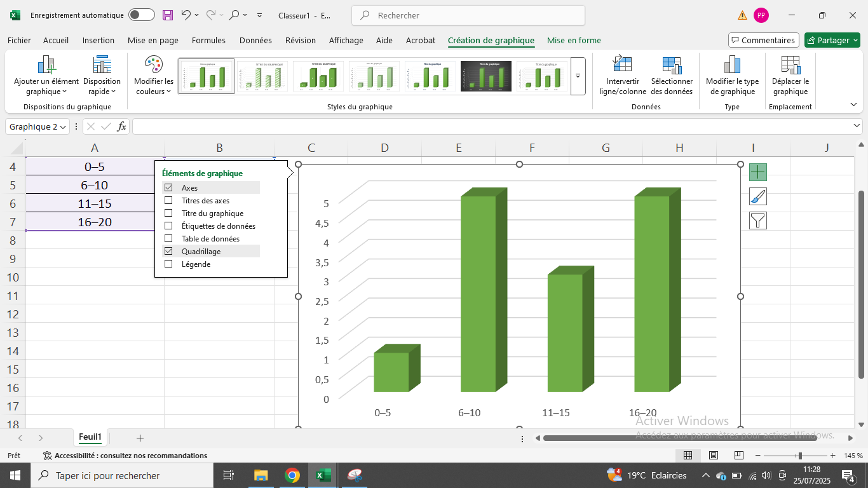The height and width of the screenshot is (488, 868).
Task: Click the Normal view icon in status bar
Action: point(688,456)
